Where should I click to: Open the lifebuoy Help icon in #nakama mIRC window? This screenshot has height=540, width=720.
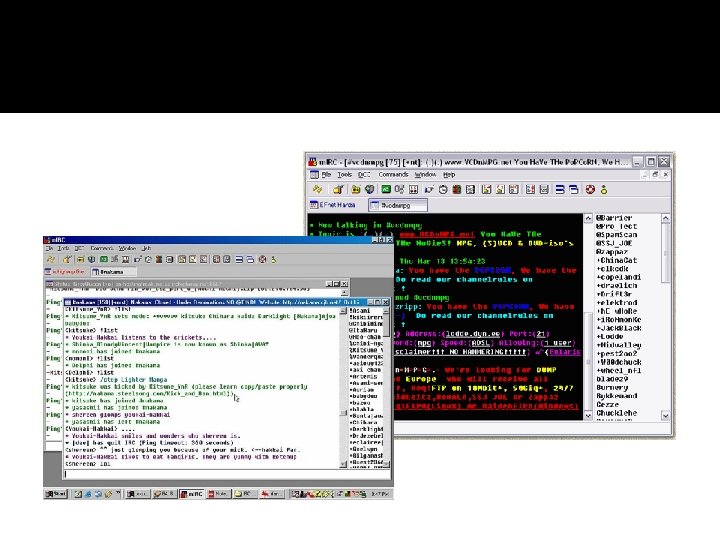(263, 259)
